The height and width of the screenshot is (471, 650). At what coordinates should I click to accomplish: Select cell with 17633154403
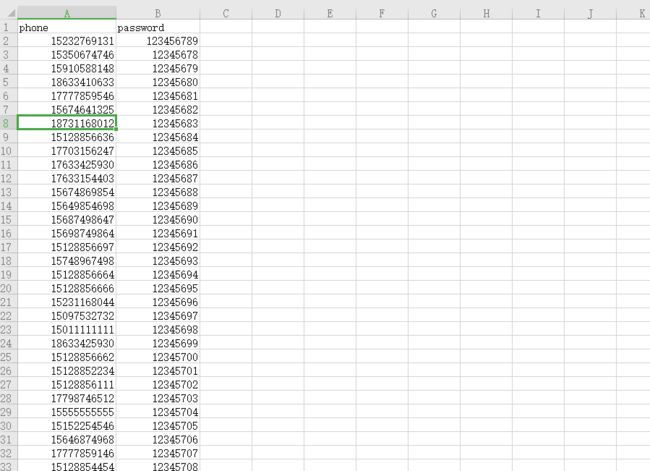(67, 178)
